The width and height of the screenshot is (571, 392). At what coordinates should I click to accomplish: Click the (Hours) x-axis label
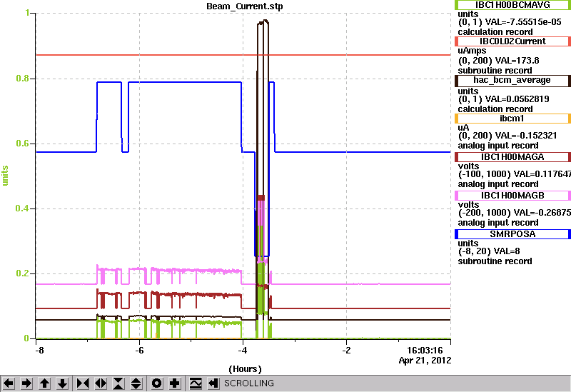click(245, 369)
